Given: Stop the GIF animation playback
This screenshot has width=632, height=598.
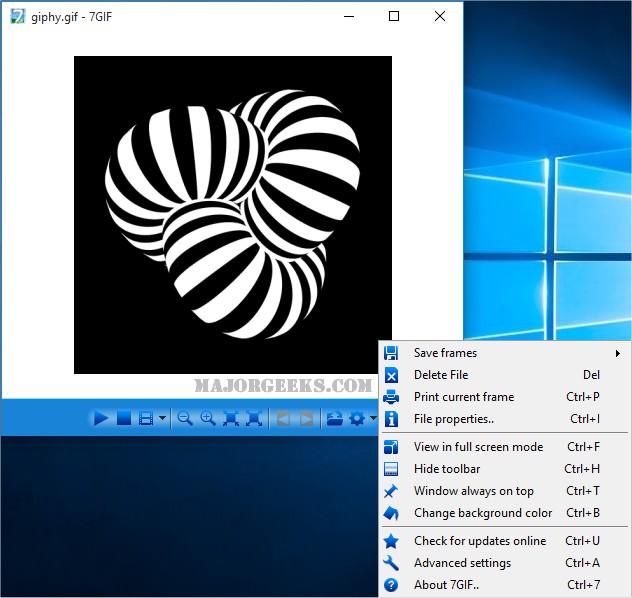Looking at the screenshot, I should [124, 418].
